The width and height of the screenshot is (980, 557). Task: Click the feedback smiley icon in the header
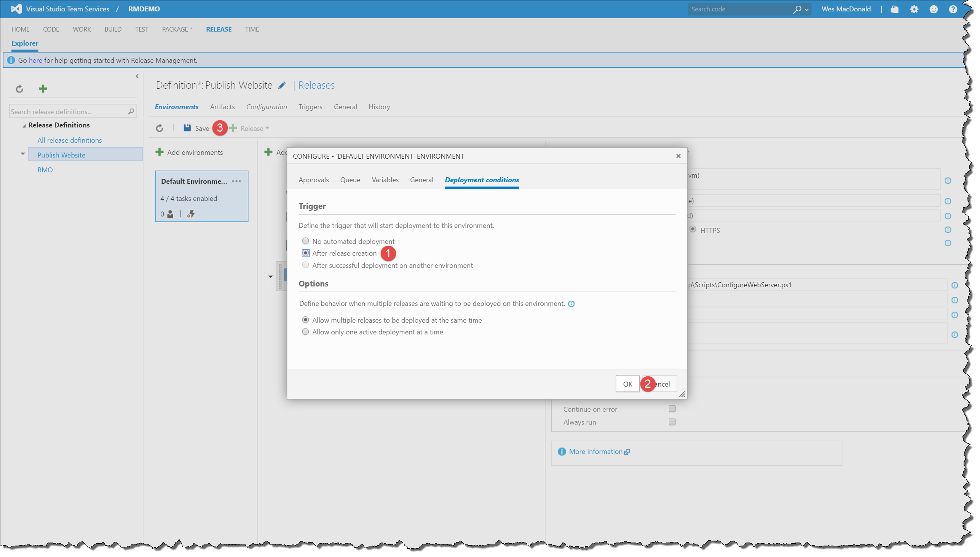point(933,9)
